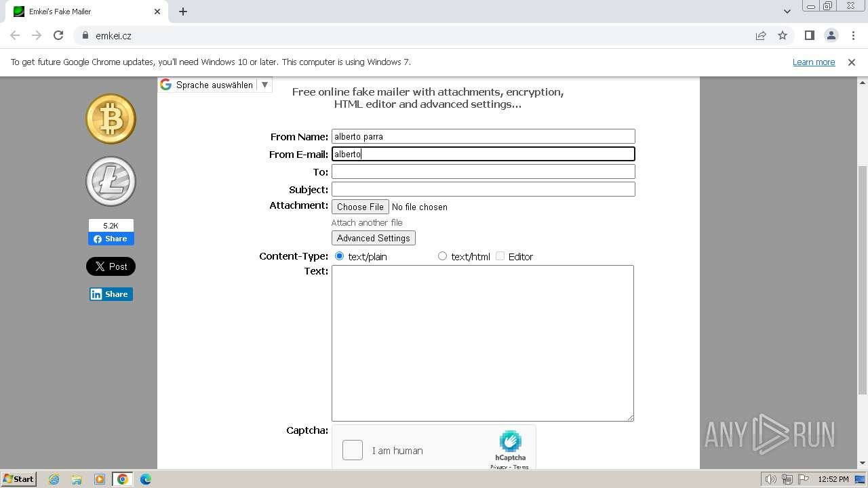Screen dimensions: 868x488
Task: Open Chrome's three-dot menu
Action: coord(852,35)
